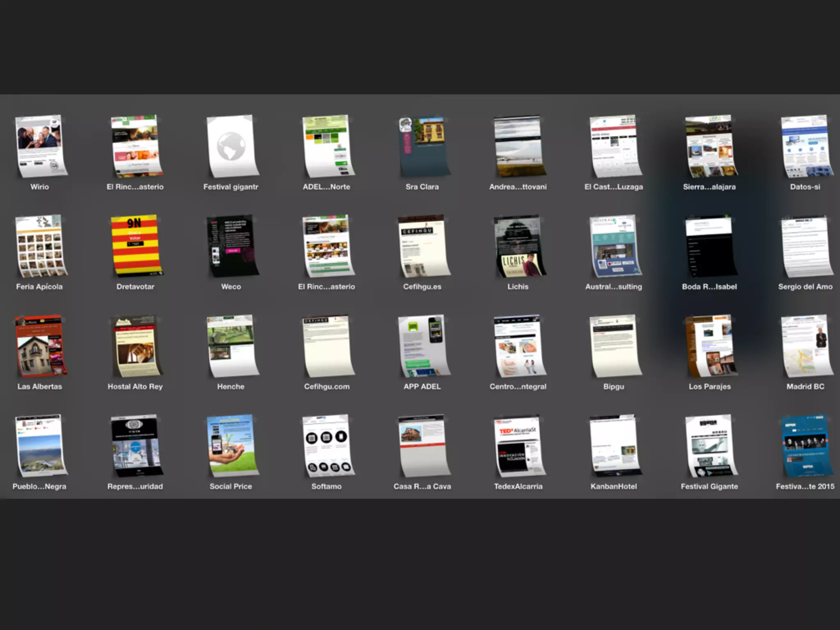Viewport: 840px width, 630px height.
Task: Open the Sra Clara web clip
Action: pos(423,146)
